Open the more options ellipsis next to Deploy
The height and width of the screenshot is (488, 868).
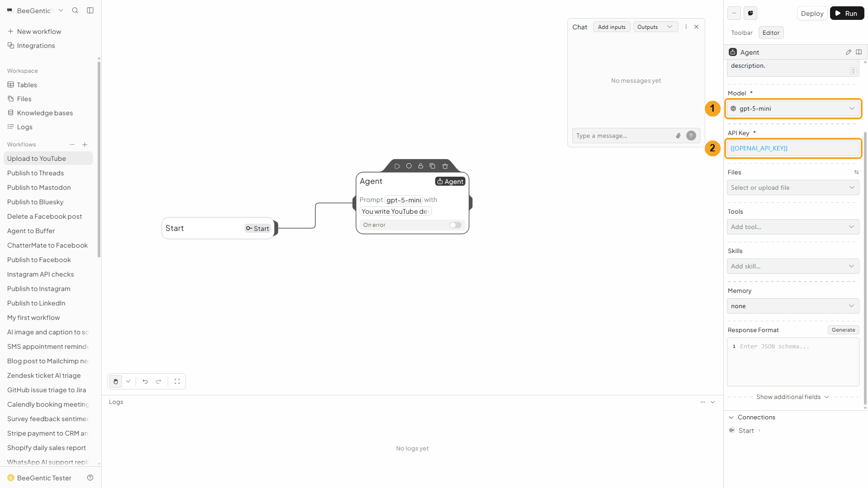(x=734, y=13)
